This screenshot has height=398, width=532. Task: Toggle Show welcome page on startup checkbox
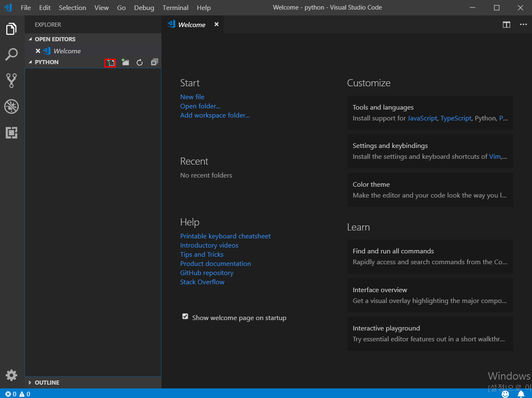tap(185, 317)
